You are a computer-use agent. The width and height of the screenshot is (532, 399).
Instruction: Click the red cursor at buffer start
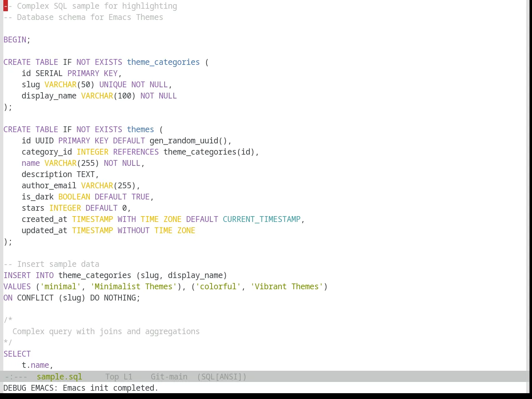[5, 6]
